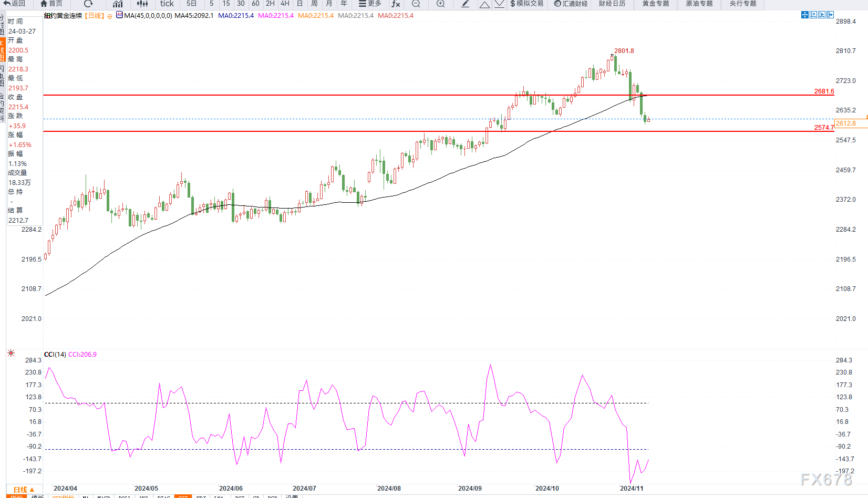Select the pencil drawing tool
This screenshot has height=498, width=868.
466,4
